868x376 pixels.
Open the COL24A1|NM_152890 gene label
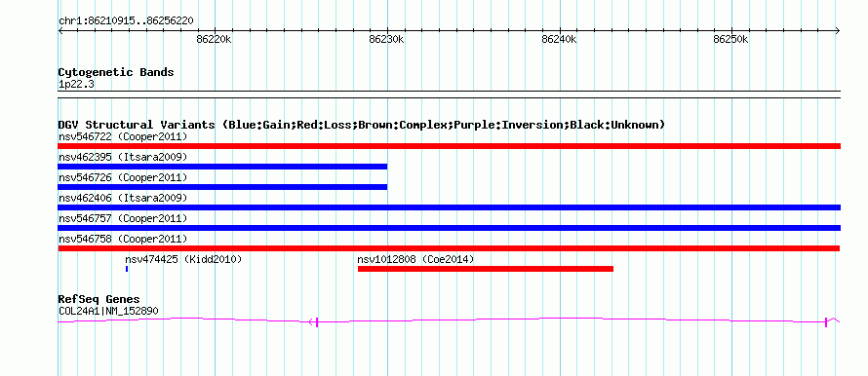point(108,312)
